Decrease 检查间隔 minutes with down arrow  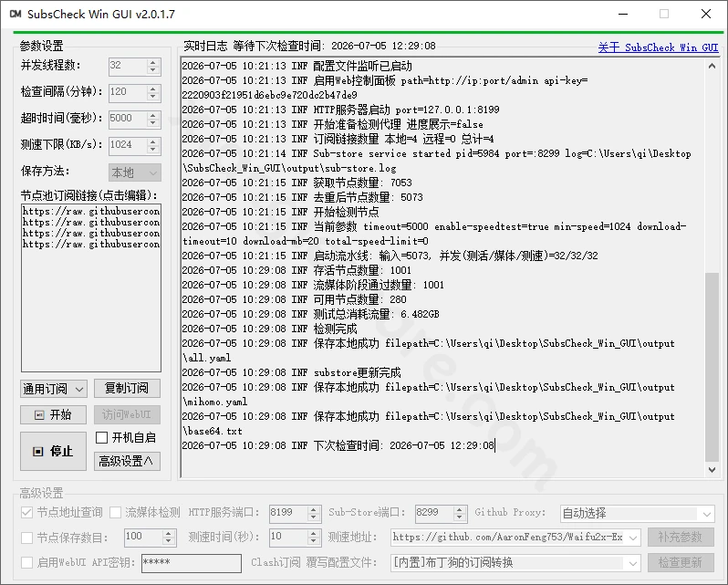pos(153,97)
